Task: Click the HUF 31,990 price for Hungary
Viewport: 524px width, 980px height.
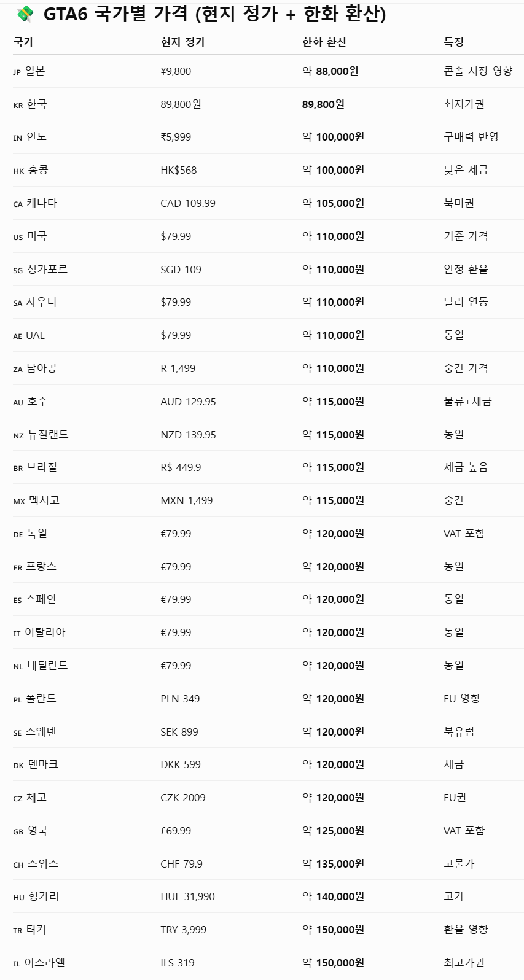Action: pos(188,896)
